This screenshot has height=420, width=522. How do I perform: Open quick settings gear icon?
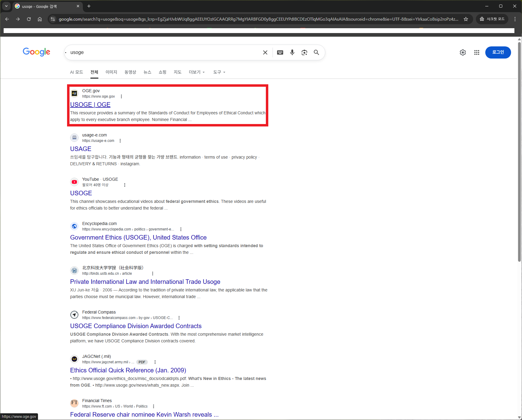463,52
